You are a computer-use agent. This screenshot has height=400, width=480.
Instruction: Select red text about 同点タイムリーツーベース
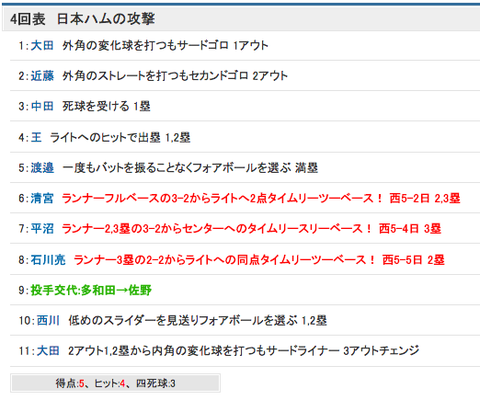click(x=259, y=260)
